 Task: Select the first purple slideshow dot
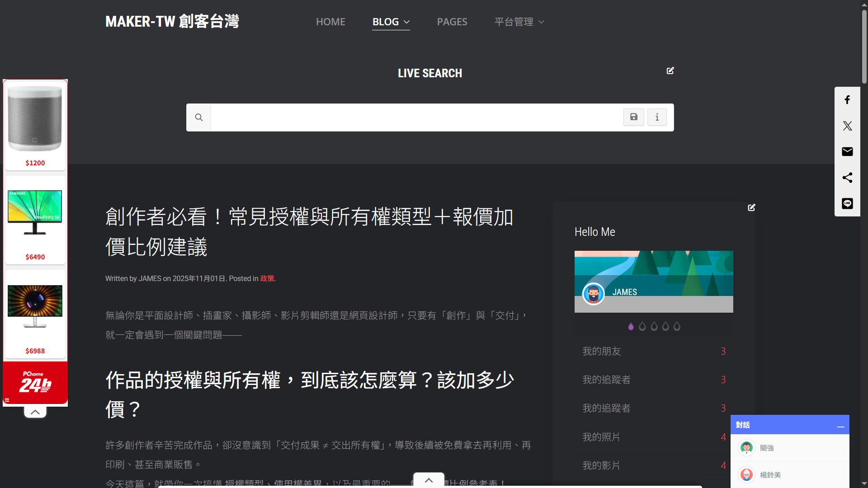point(631,326)
